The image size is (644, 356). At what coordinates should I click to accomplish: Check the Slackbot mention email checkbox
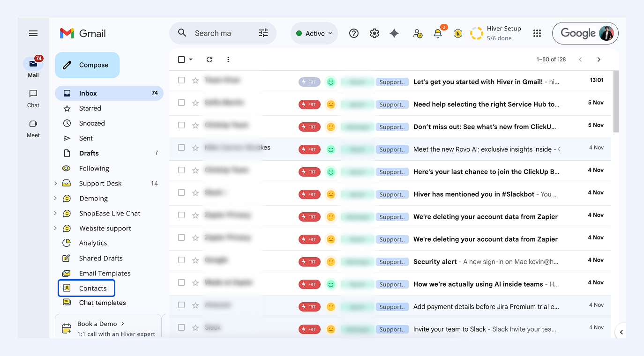[x=181, y=193]
